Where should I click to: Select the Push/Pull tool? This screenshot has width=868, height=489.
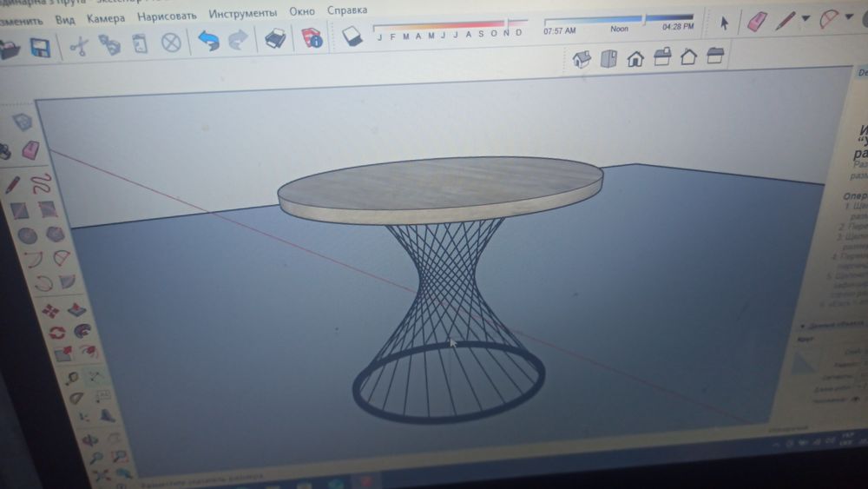76,308
